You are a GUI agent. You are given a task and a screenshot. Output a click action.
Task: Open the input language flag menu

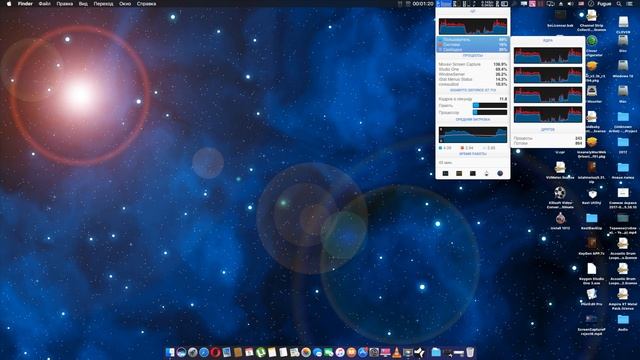tap(581, 4)
